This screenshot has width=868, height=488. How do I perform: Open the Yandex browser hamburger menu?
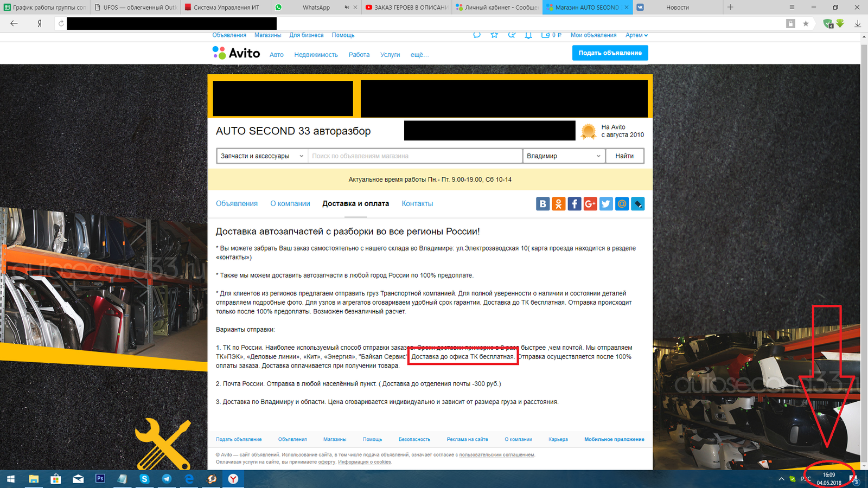click(792, 7)
